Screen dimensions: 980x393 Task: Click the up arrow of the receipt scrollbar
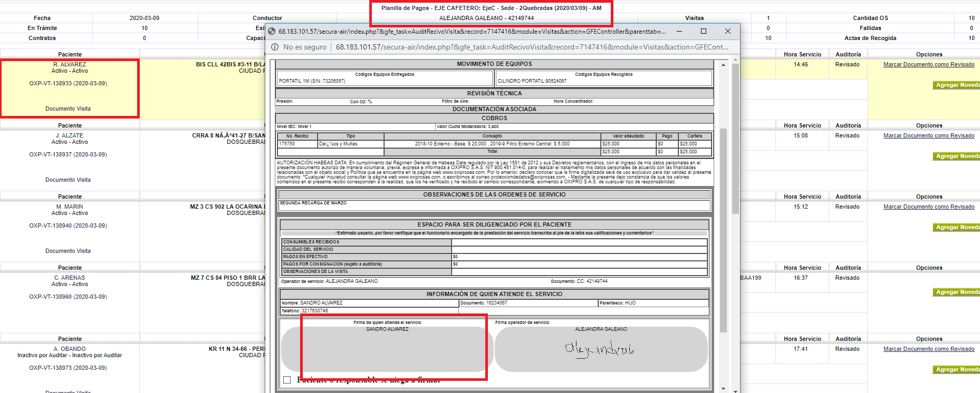click(x=723, y=64)
